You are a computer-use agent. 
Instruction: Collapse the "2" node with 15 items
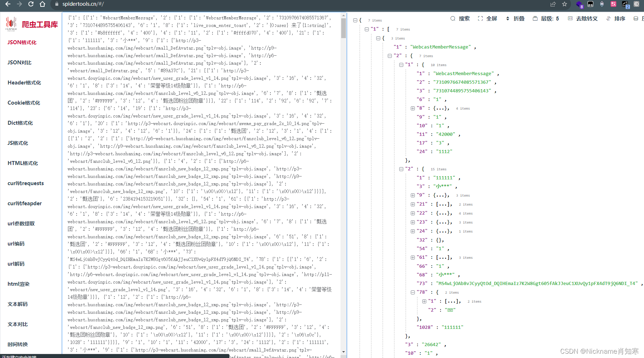tap(401, 169)
